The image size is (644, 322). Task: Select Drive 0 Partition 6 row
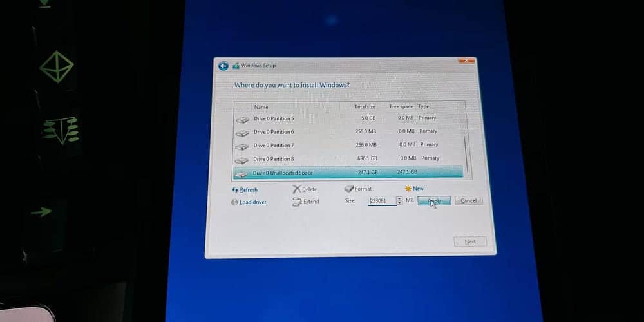point(349,132)
